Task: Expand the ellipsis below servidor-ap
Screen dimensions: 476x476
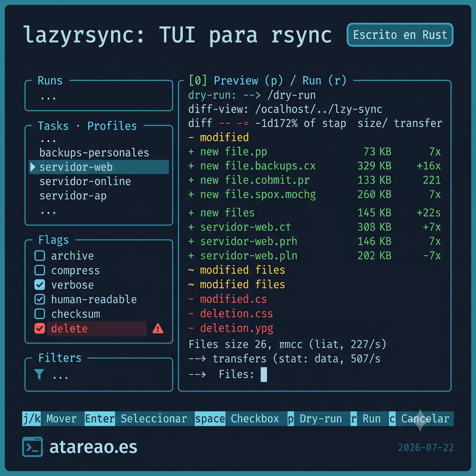Action: click(48, 213)
